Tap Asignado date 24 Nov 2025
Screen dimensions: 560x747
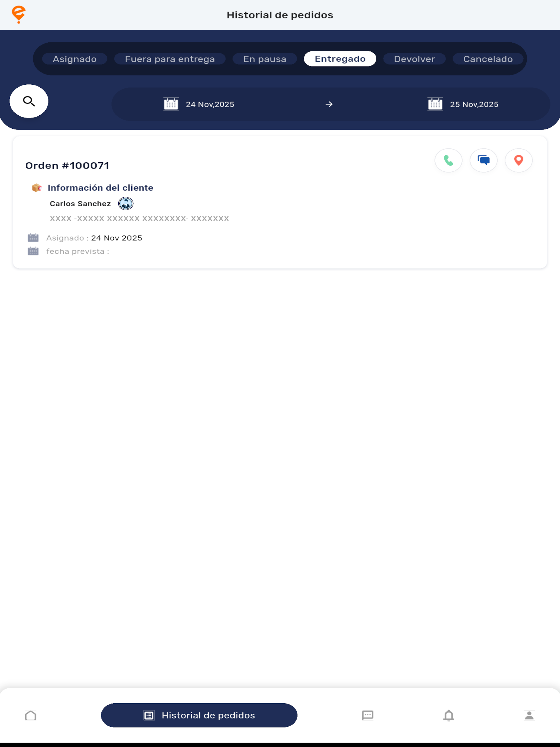[116, 238]
